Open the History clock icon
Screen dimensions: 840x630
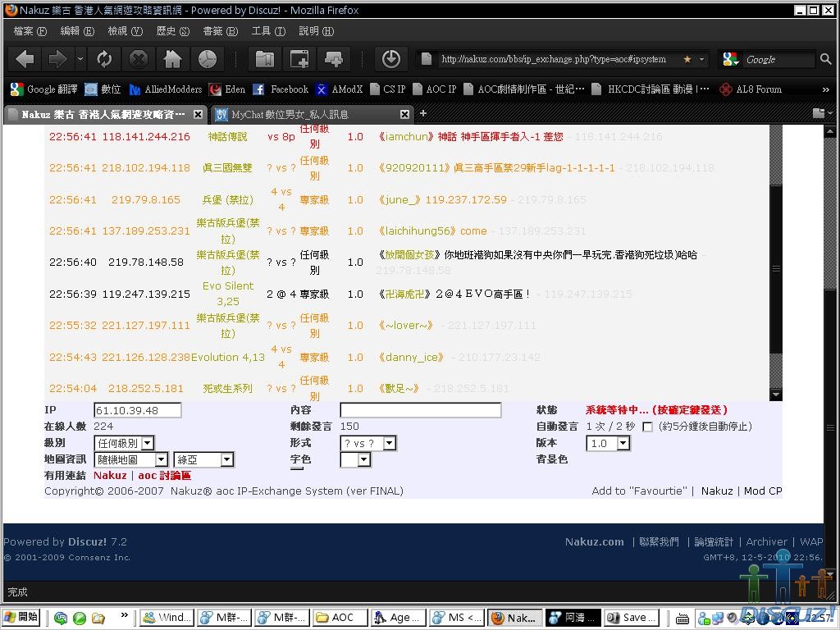pos(208,59)
